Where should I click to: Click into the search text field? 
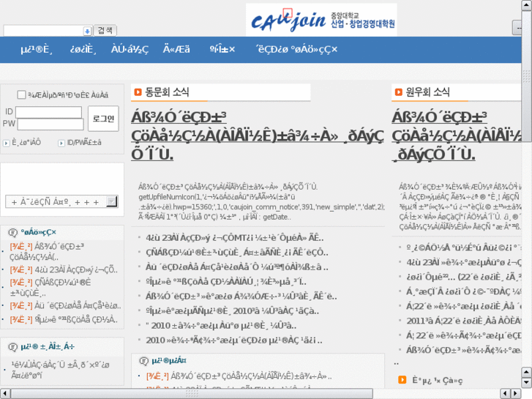point(43,31)
